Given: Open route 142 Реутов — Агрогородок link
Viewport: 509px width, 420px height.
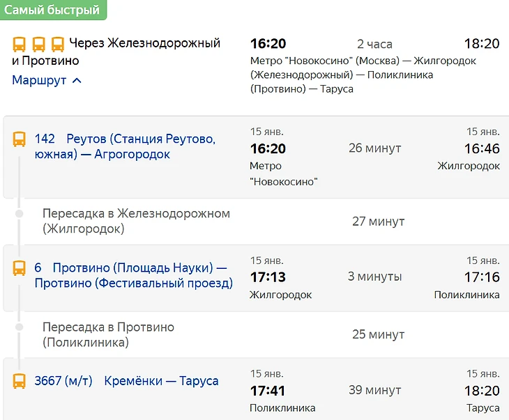Looking at the screenshot, I should click(125, 146).
